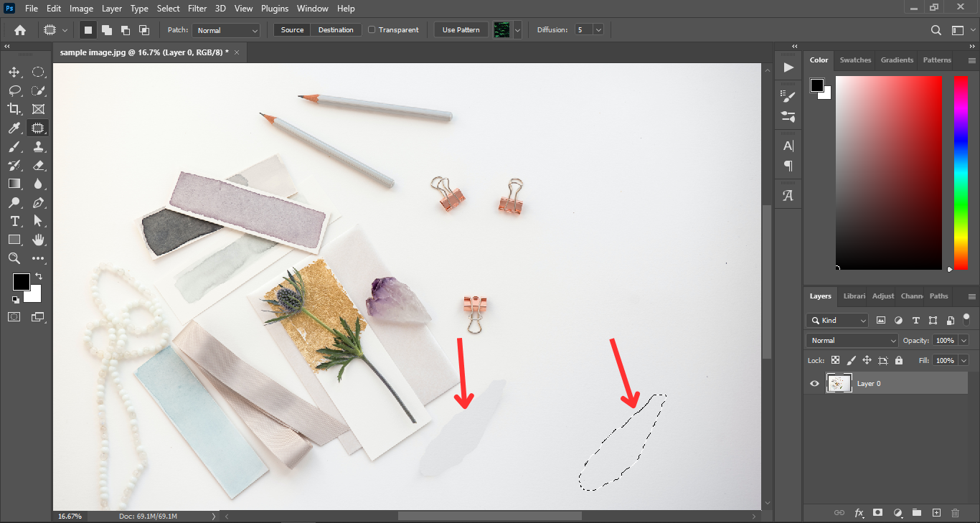Switch to the Channels panel tab

click(x=911, y=296)
